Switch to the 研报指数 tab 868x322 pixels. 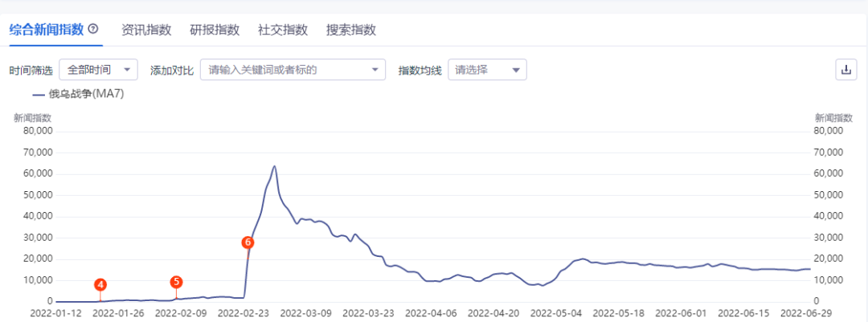[x=215, y=30]
